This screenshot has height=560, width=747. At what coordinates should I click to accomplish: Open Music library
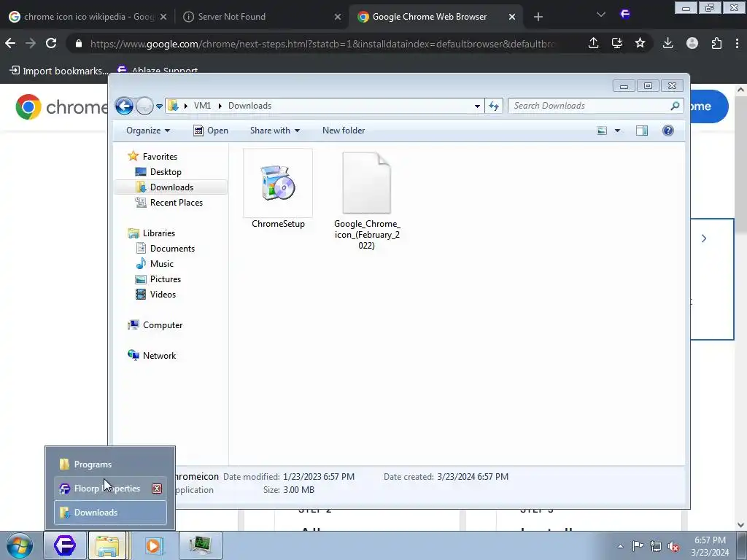(x=155, y=263)
